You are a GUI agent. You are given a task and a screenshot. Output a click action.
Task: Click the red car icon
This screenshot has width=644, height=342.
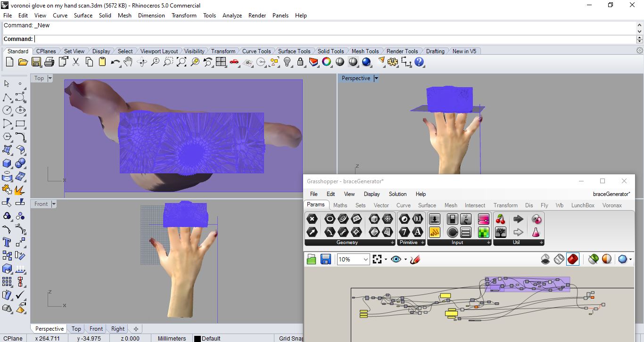pos(234,62)
